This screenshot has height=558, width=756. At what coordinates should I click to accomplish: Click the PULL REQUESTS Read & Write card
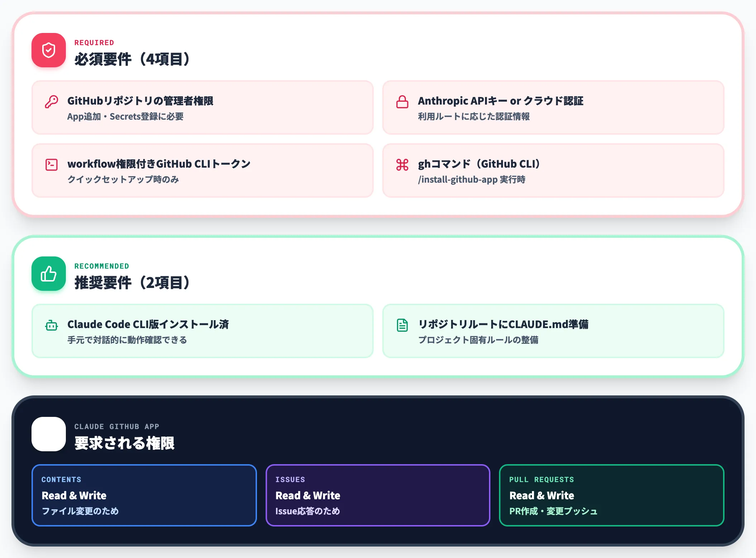pyautogui.click(x=612, y=495)
